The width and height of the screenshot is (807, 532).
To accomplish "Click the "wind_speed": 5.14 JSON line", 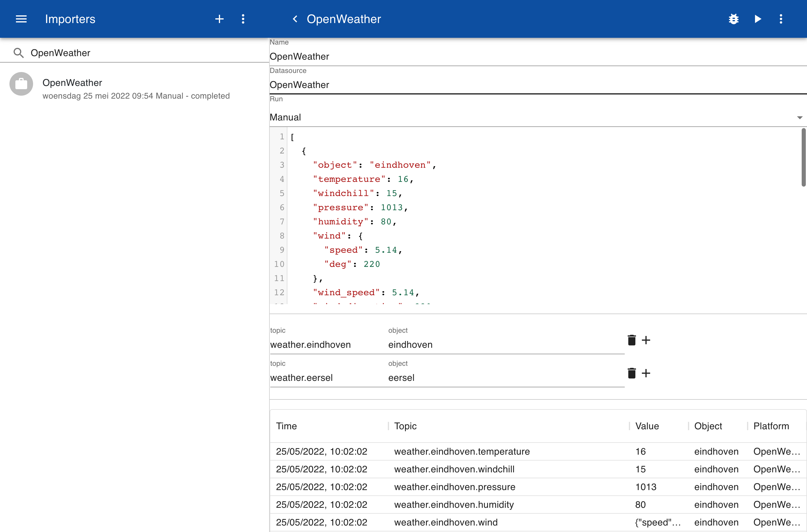I will (x=366, y=293).
